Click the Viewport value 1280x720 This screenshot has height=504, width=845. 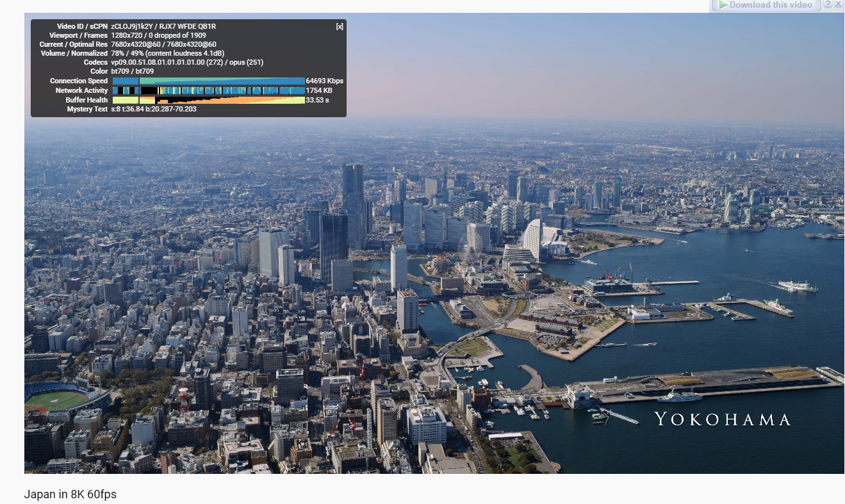click(x=126, y=35)
